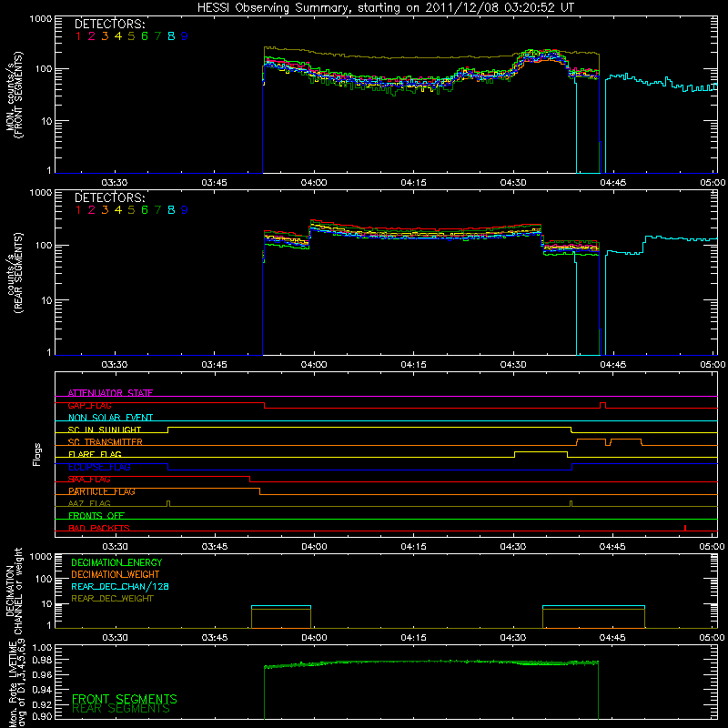Screen dimensions: 728x728
Task: Click the GAP_FLAG label
Action: (89, 405)
